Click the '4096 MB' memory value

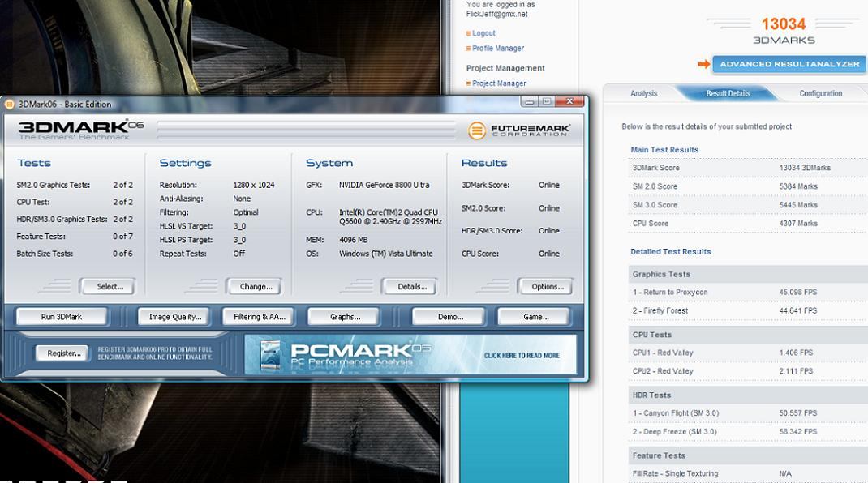353,240
